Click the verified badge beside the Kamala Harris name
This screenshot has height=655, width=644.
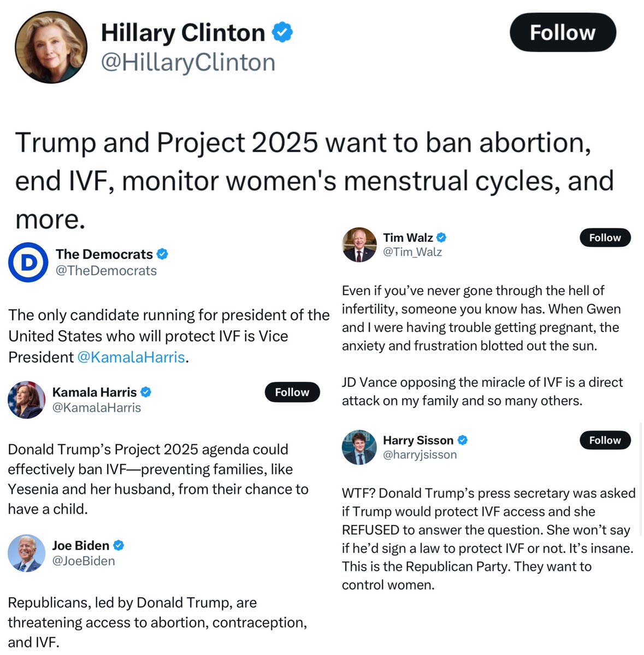pyautogui.click(x=146, y=392)
